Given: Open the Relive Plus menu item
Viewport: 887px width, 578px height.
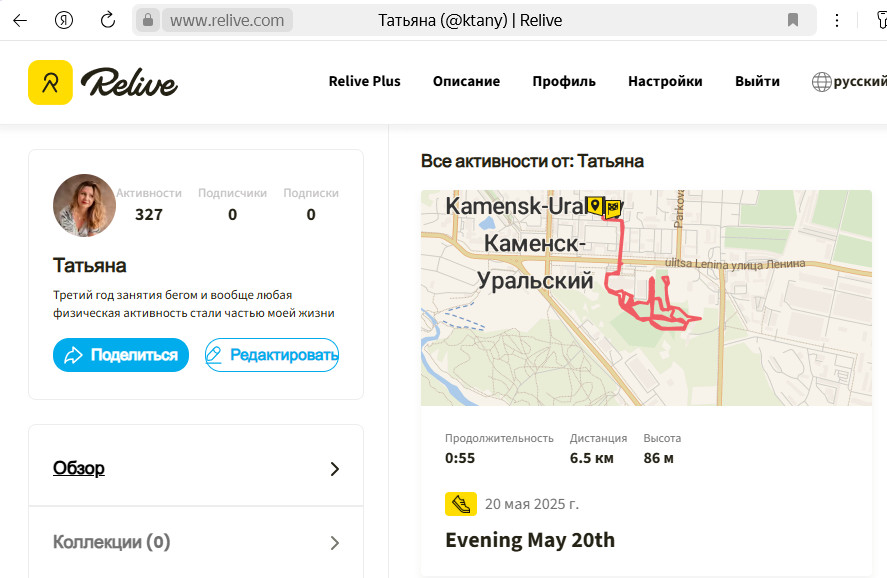Looking at the screenshot, I should click(364, 81).
